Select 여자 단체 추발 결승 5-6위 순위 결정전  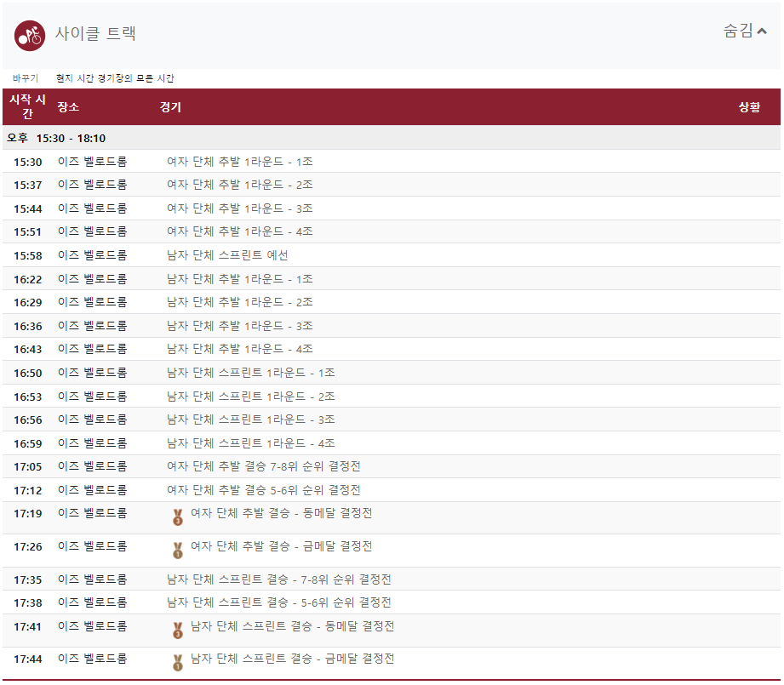click(x=264, y=489)
